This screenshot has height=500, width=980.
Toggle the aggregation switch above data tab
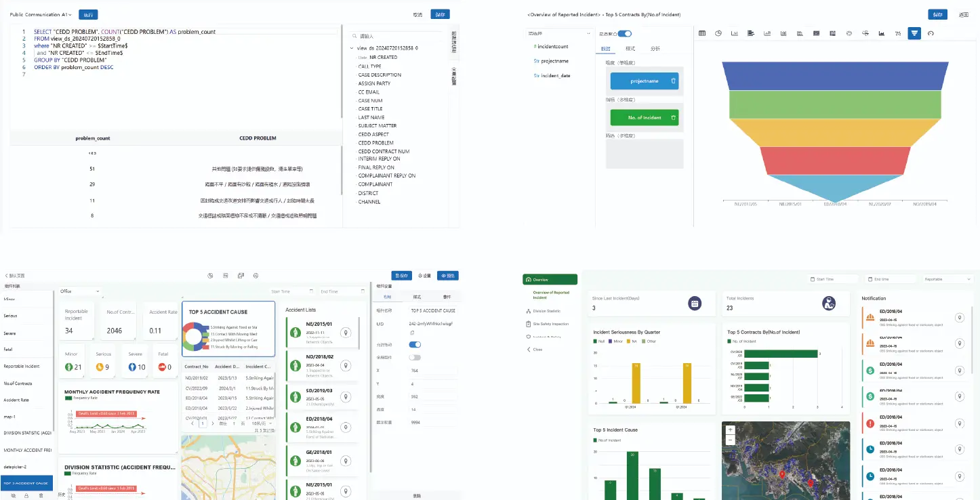coord(624,33)
